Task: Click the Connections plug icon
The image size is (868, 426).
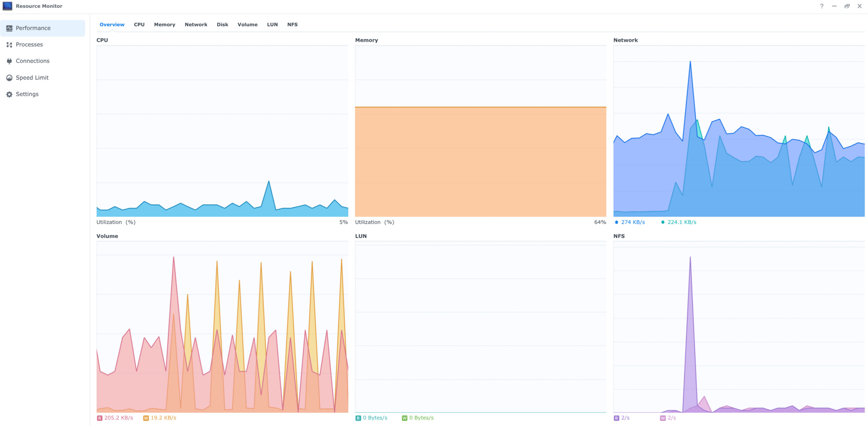Action: [9, 61]
